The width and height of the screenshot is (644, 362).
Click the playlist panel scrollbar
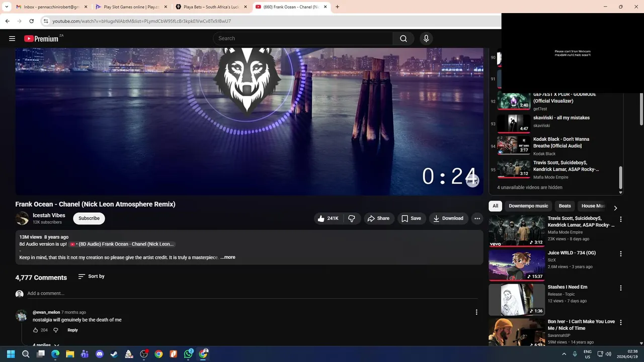pyautogui.click(x=620, y=177)
